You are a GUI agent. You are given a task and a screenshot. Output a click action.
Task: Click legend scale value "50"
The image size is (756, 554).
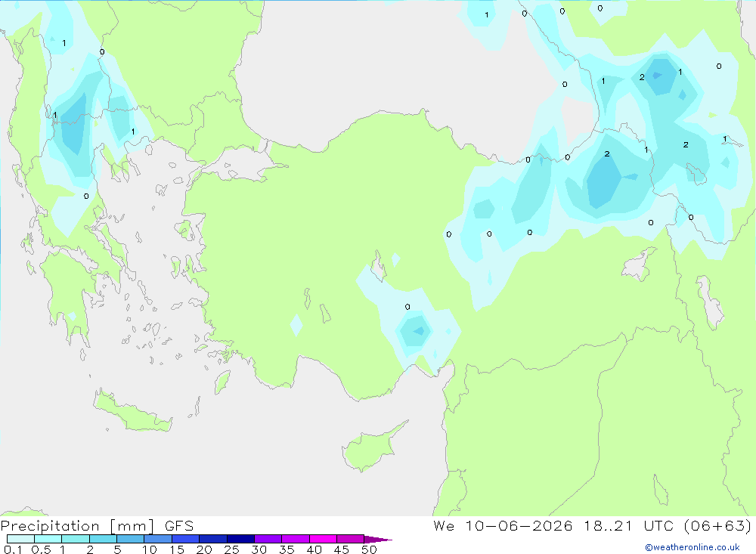[369, 549]
